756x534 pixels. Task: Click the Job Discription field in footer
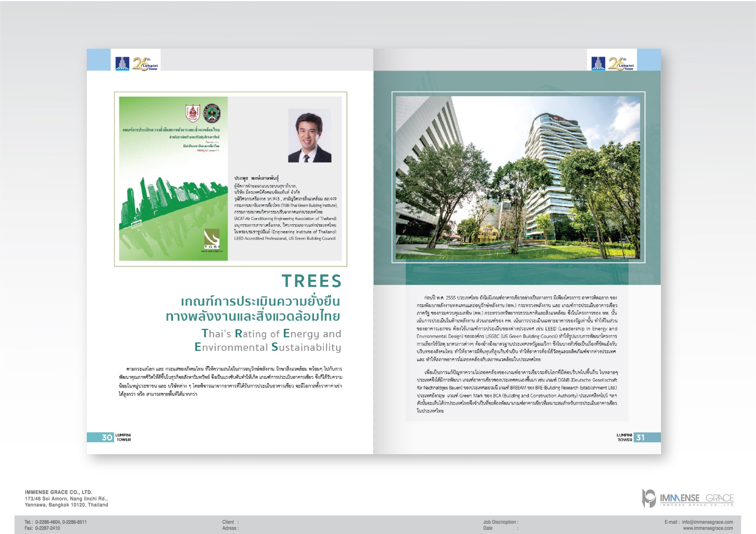click(501, 522)
